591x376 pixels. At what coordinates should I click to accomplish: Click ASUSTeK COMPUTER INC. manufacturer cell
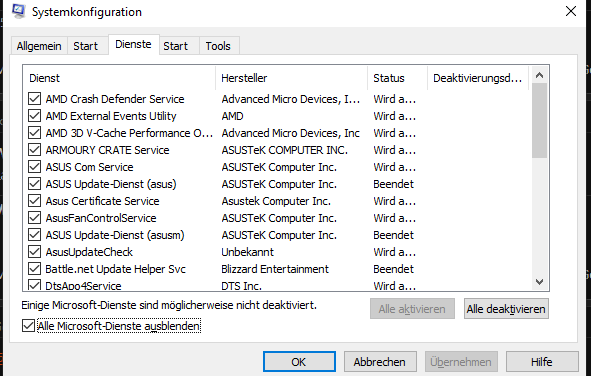[285, 150]
